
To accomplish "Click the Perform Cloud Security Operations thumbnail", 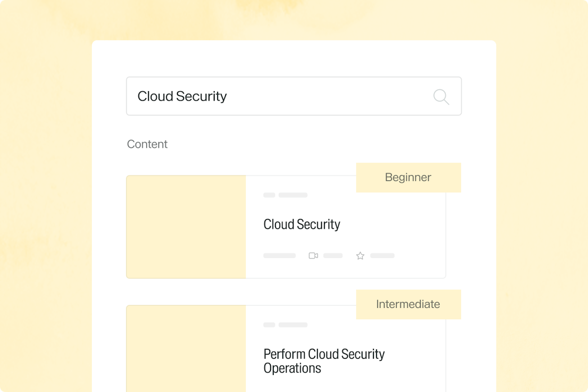I will click(186, 349).
